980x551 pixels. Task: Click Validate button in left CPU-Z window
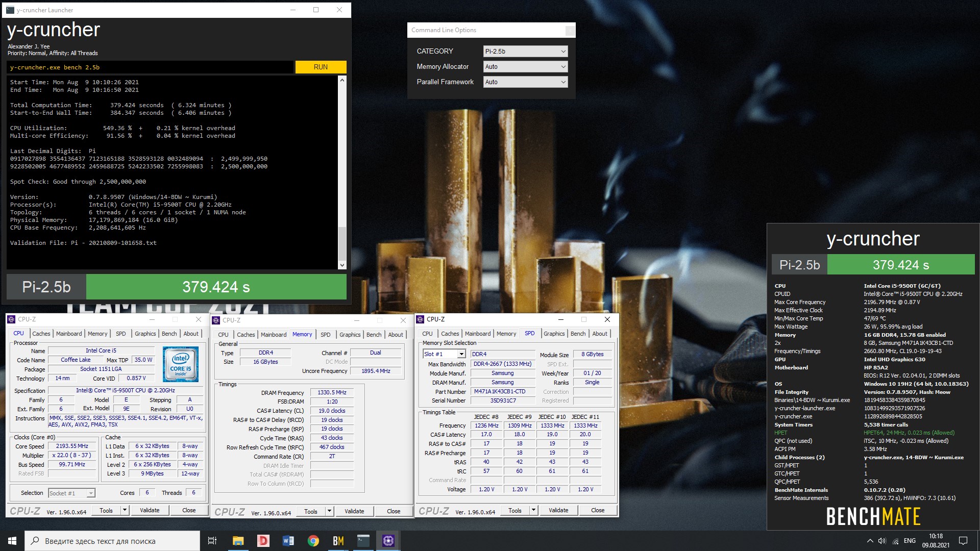coord(150,510)
